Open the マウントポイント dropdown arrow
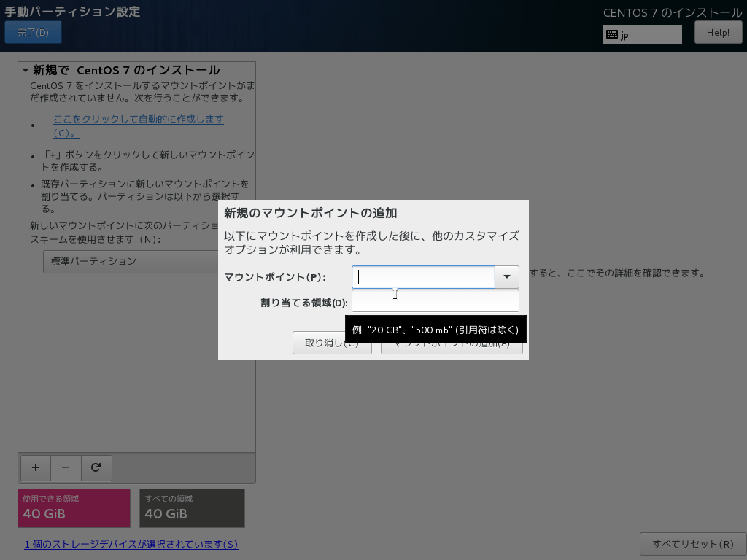This screenshot has height=560, width=747. [507, 277]
